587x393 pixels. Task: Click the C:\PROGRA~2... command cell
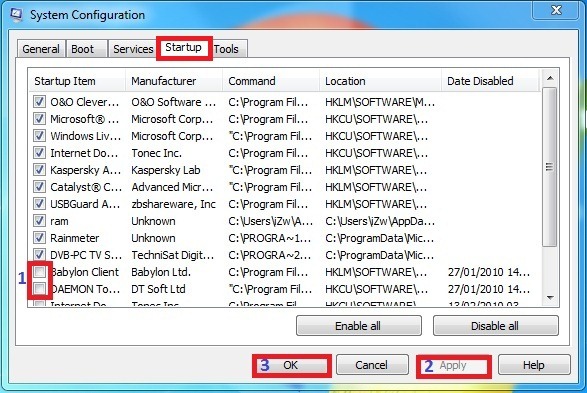coord(270,255)
